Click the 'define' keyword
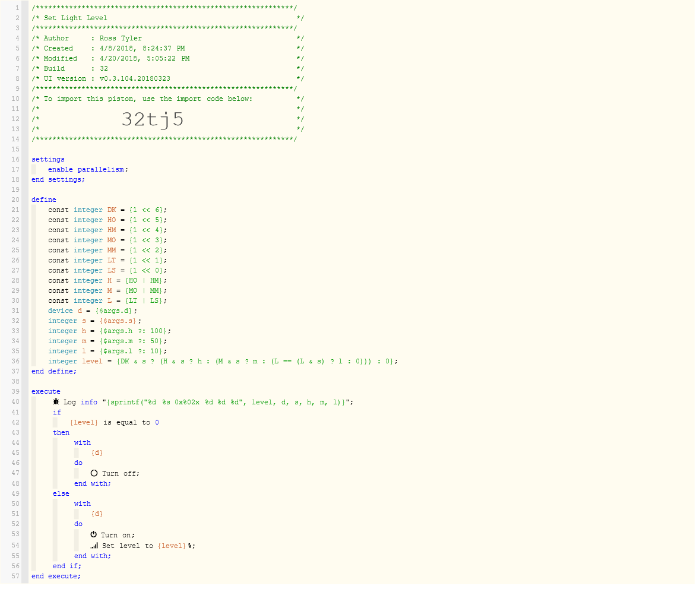 (x=44, y=199)
